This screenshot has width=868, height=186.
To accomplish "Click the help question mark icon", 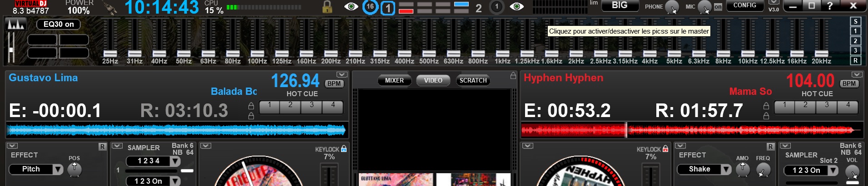I will point(830,6).
